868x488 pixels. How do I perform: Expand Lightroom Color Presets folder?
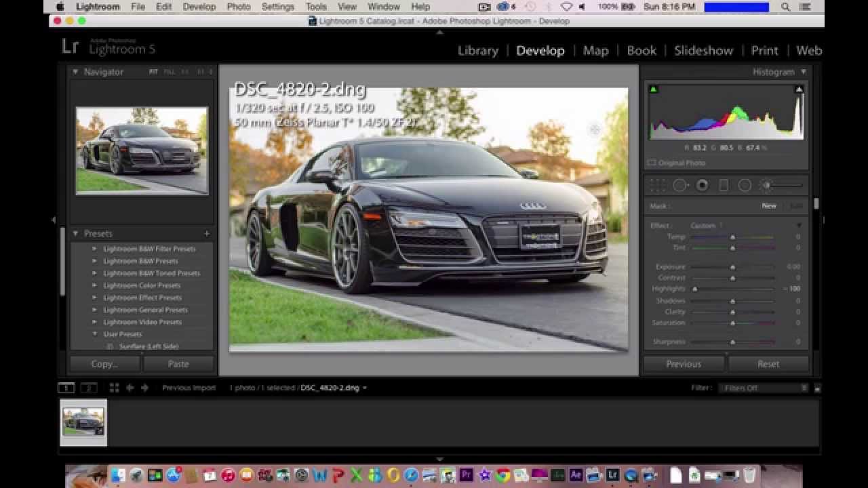95,285
